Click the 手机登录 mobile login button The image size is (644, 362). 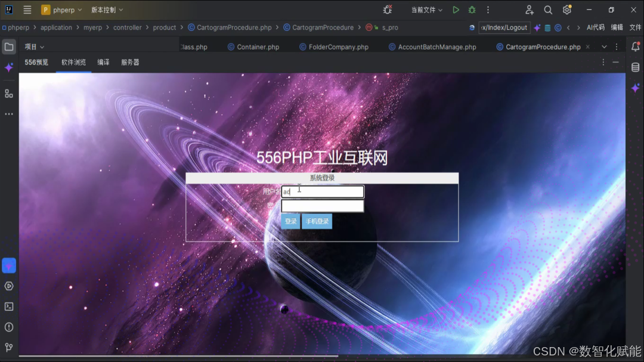click(317, 221)
